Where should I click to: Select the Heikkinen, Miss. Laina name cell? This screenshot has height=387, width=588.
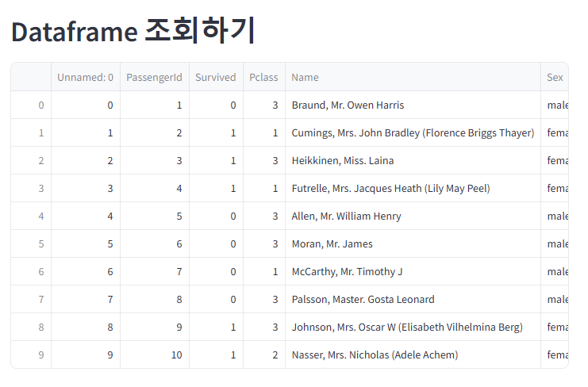413,160
